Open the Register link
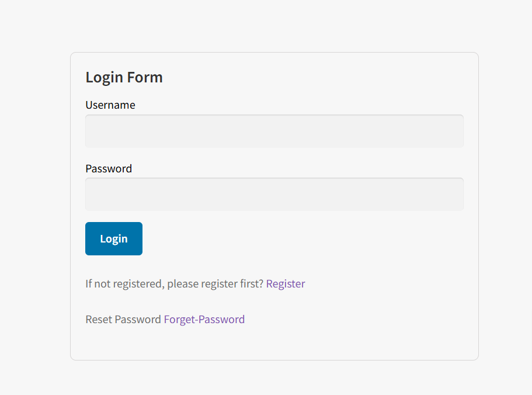 coord(286,284)
